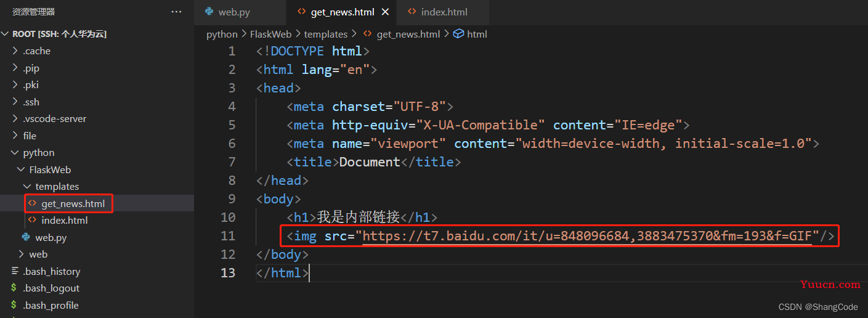The height and width of the screenshot is (318, 868).
Task: Open the Explorer panel more actions ellipsis
Action: pos(176,12)
